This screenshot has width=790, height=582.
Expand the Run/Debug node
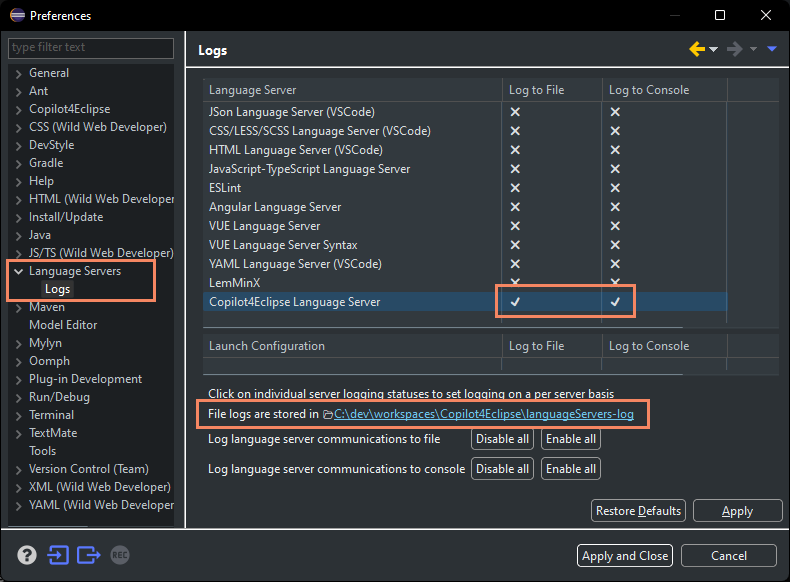pos(19,398)
